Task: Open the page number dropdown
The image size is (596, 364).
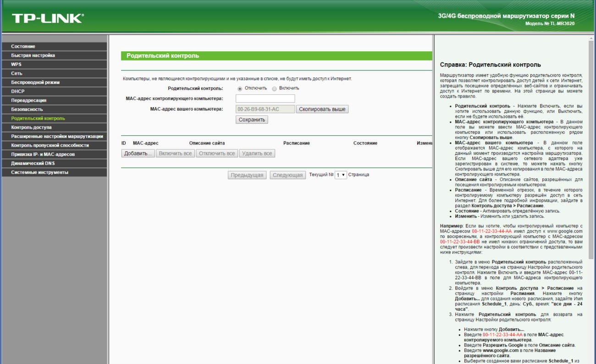Action: 341,175
